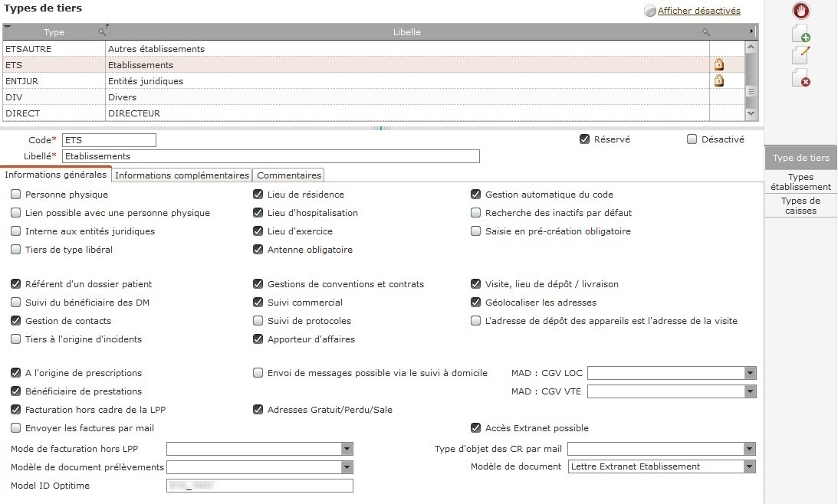Enable Suivi de protocoles checkbox
838x504 pixels.
click(258, 321)
